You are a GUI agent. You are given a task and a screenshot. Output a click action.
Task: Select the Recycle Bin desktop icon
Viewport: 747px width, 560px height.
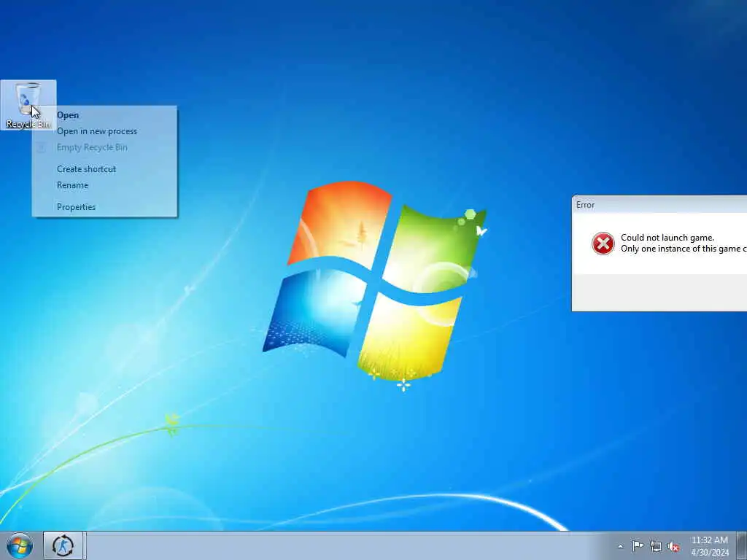[x=28, y=105]
